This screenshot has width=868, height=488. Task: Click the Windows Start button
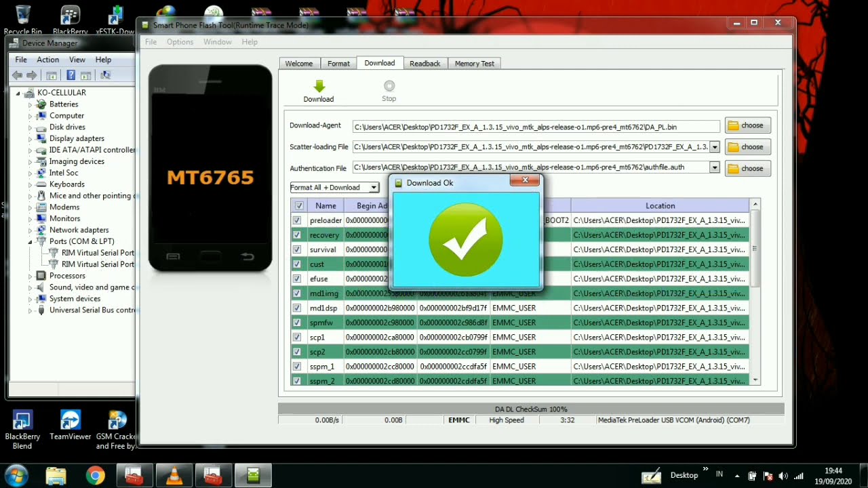click(16, 476)
